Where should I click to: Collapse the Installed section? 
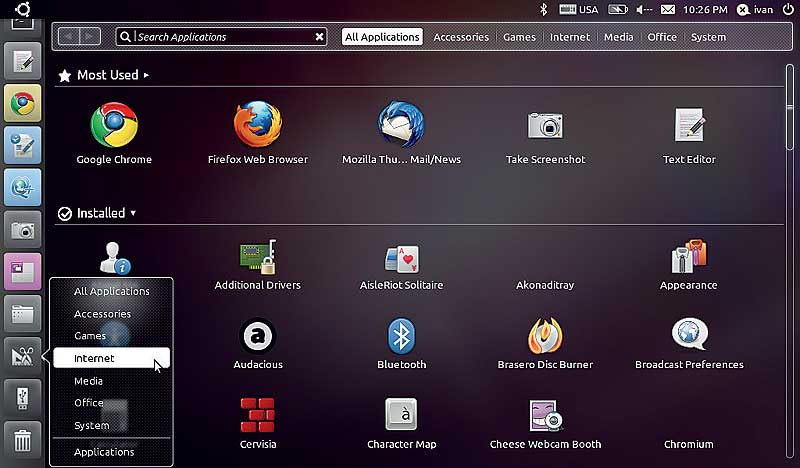[x=97, y=213]
